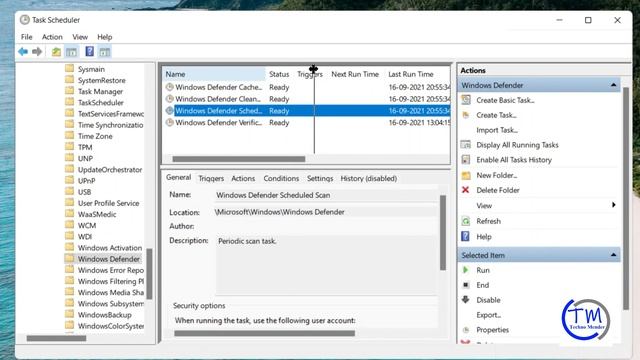Image resolution: width=640 pixels, height=360 pixels.
Task: Sort by Next Run Time column header
Action: pyautogui.click(x=355, y=74)
